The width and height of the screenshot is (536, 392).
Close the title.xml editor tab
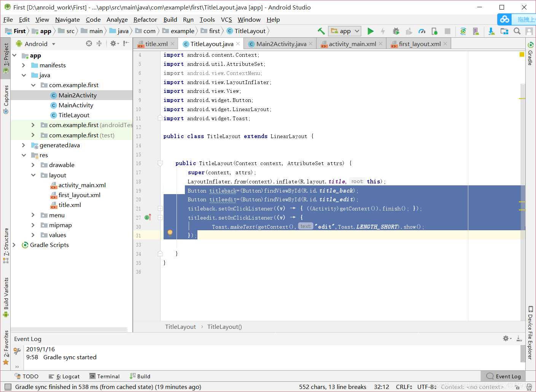172,44
